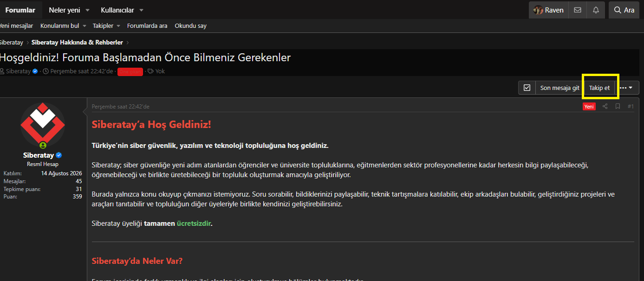Click the Siberatay username under the avatar
This screenshot has width=644, height=281.
39,155
